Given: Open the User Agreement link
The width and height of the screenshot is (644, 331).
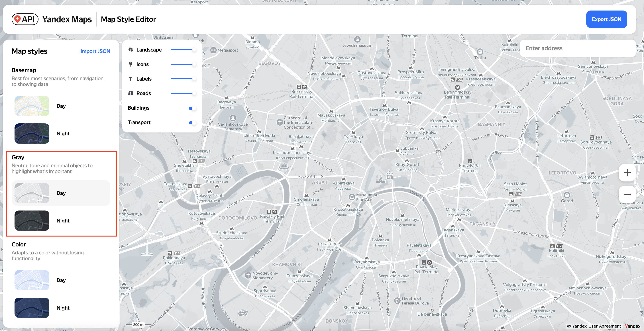Looking at the screenshot, I should pyautogui.click(x=604, y=326).
